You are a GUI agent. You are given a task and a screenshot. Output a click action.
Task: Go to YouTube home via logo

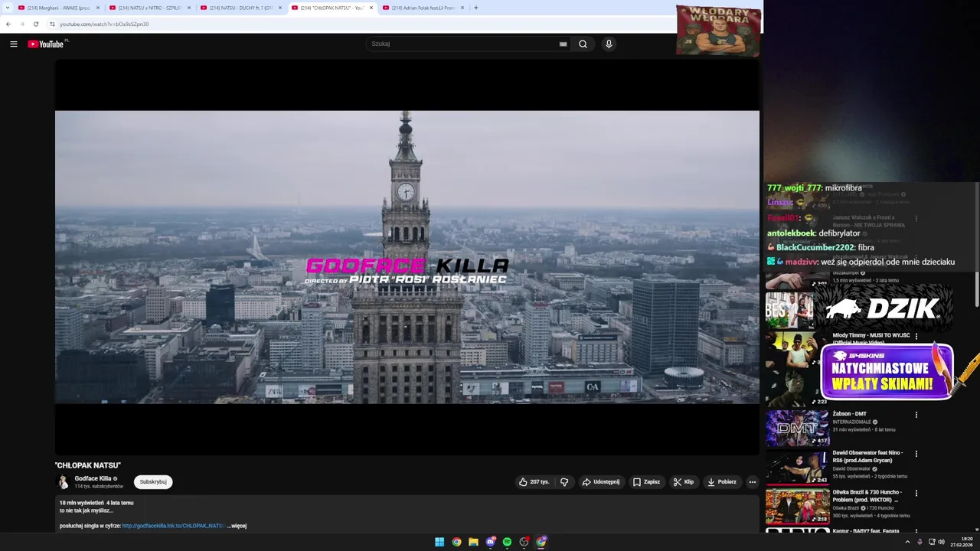47,44
